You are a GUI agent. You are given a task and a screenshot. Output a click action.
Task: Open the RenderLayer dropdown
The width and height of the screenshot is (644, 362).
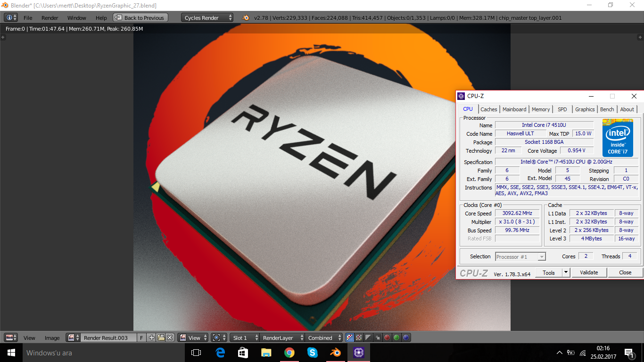click(x=281, y=337)
